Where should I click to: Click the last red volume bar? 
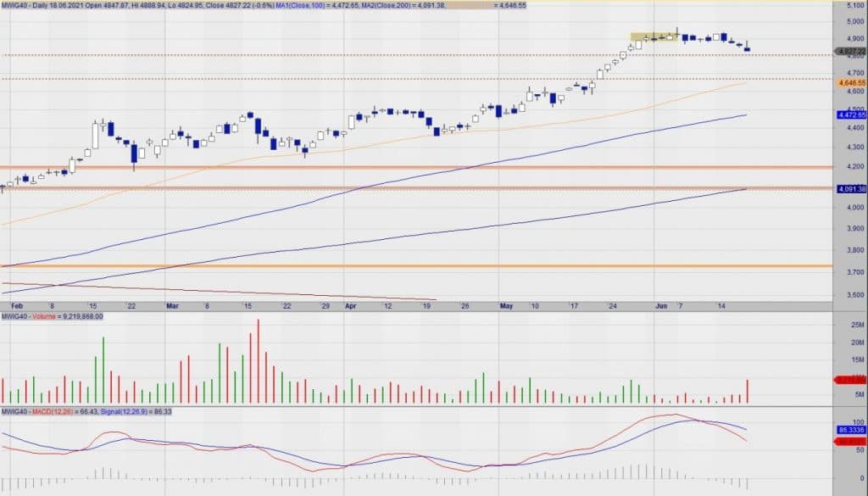tap(747, 391)
